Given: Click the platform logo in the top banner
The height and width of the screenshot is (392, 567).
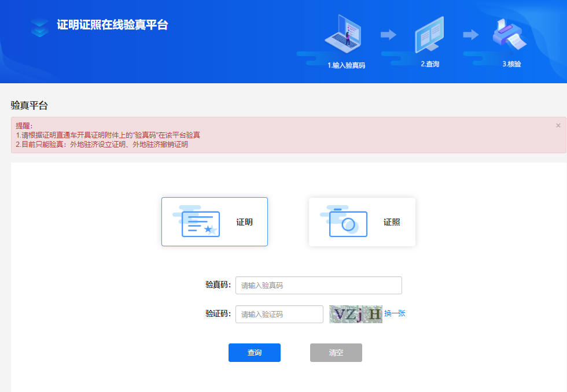Looking at the screenshot, I should pyautogui.click(x=39, y=27).
